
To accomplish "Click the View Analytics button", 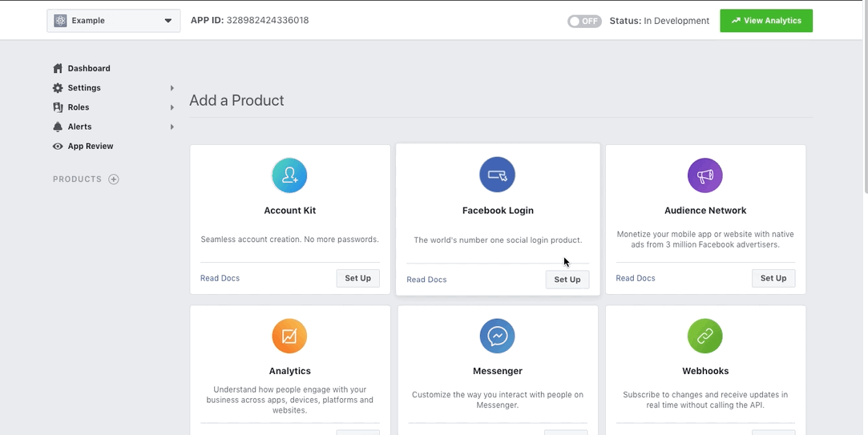I will coord(766,21).
